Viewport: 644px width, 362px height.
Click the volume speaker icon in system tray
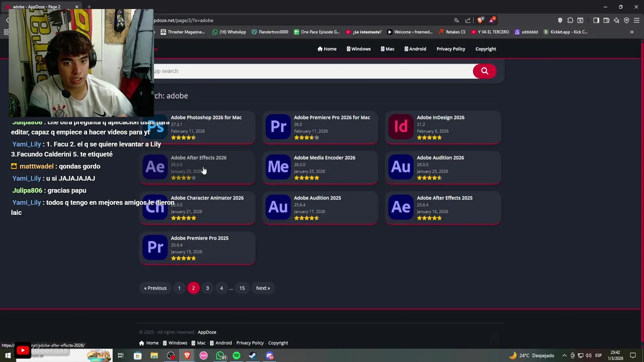point(588,355)
